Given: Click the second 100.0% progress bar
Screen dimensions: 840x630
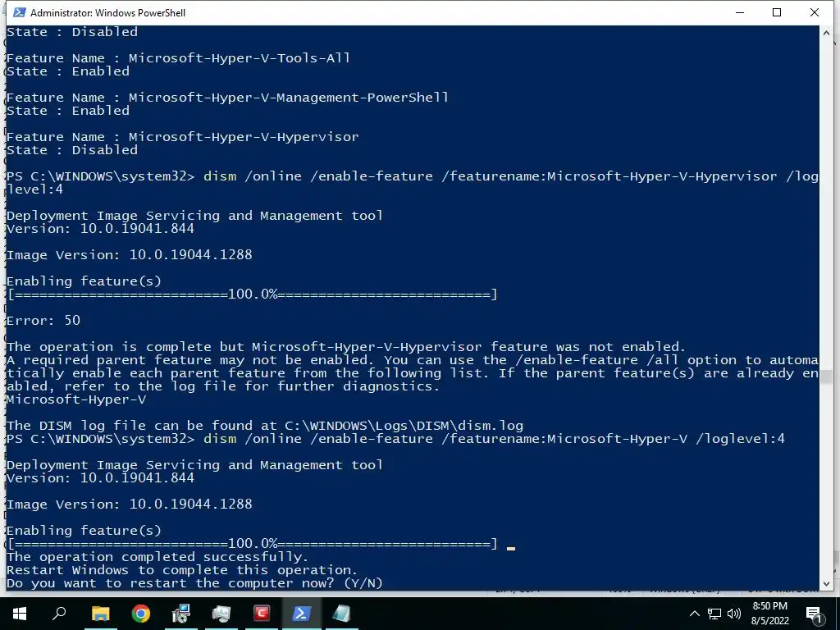Looking at the screenshot, I should point(252,544).
